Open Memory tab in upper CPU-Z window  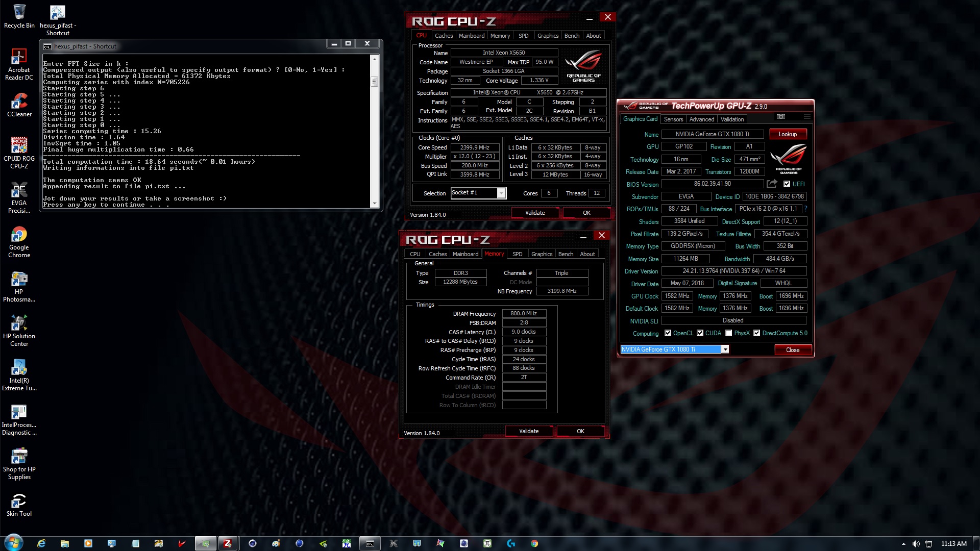coord(500,36)
